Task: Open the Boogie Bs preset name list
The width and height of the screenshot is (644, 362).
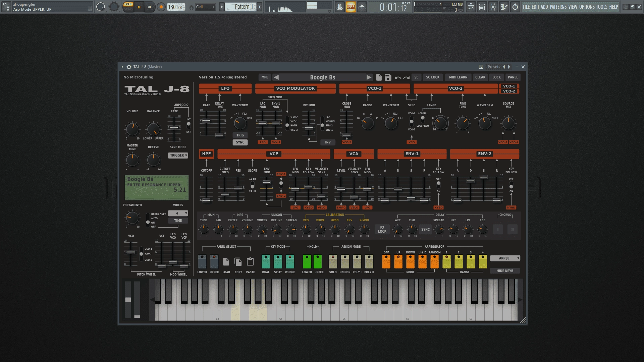Action: point(322,77)
